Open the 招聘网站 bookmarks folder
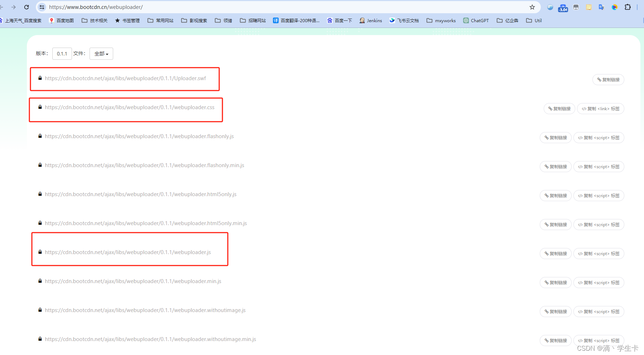This screenshot has height=355, width=644. click(x=253, y=21)
